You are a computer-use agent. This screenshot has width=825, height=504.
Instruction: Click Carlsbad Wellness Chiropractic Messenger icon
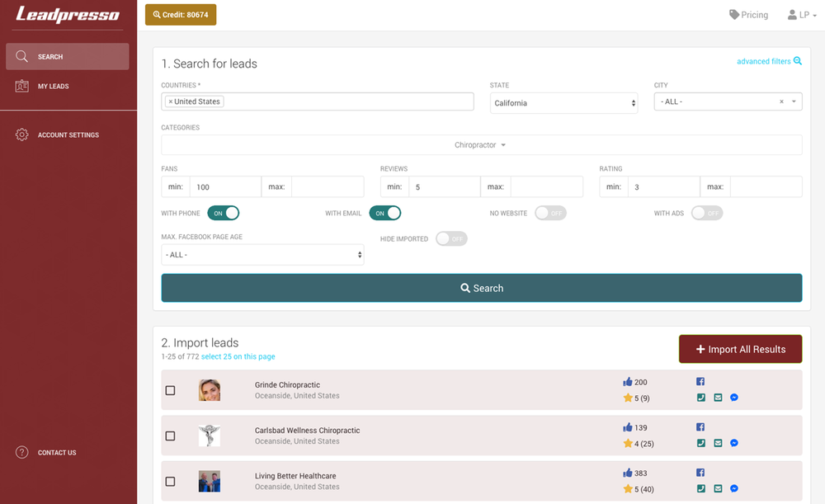[x=734, y=443]
